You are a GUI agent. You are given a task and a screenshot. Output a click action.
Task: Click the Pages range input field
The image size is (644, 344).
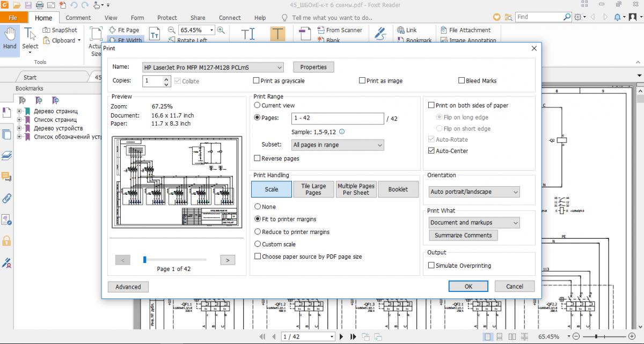point(338,119)
